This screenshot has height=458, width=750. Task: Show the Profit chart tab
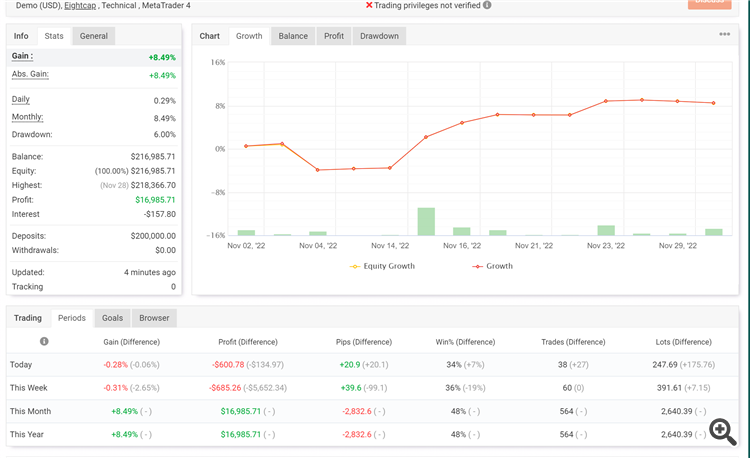point(334,36)
